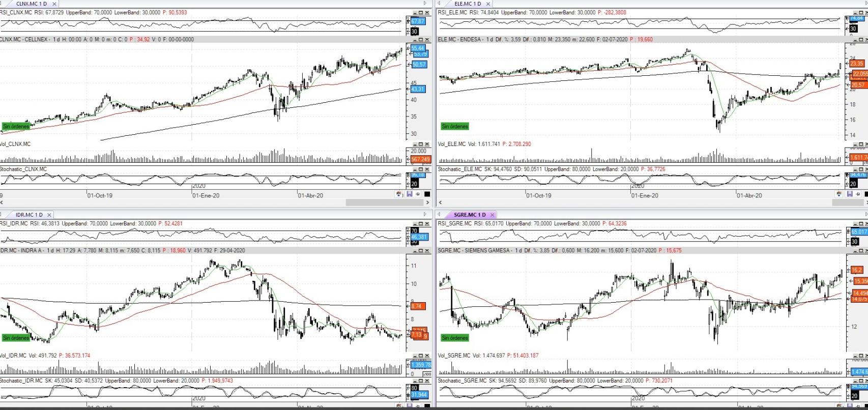Save the CLNX chart with floppy icon
868x410 pixels.
(410, 194)
